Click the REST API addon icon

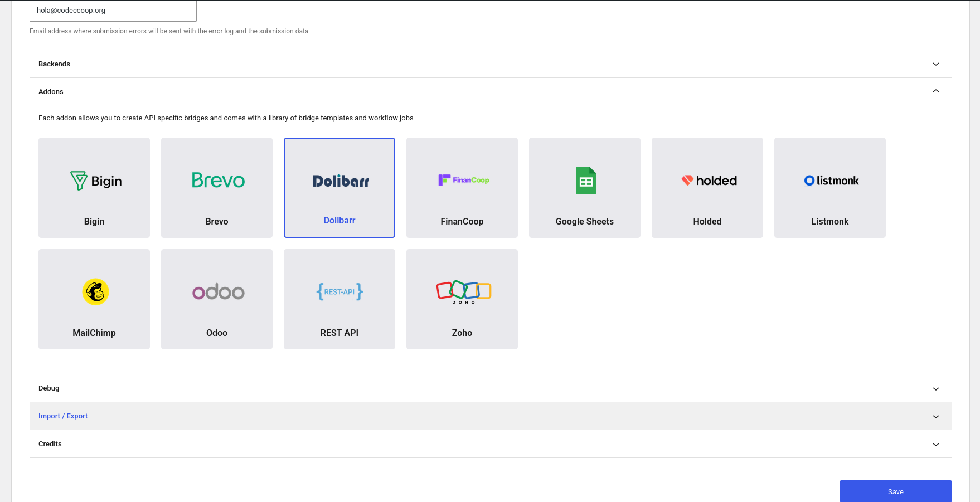[339, 292]
